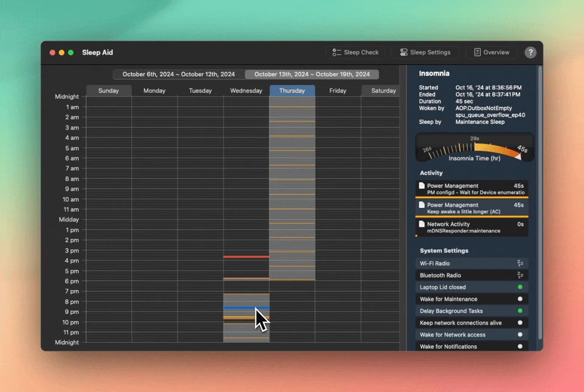Select the October 6th–12th week tab

(179, 75)
